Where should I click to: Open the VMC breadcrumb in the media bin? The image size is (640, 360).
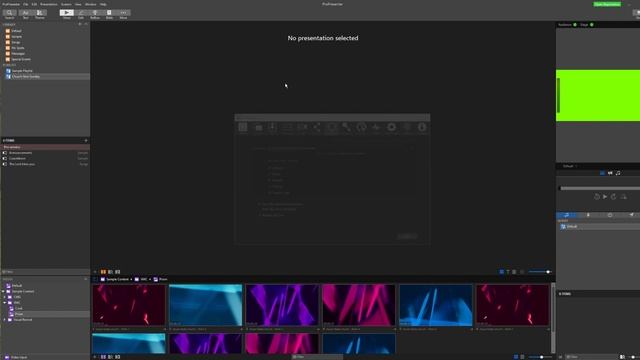click(141, 280)
